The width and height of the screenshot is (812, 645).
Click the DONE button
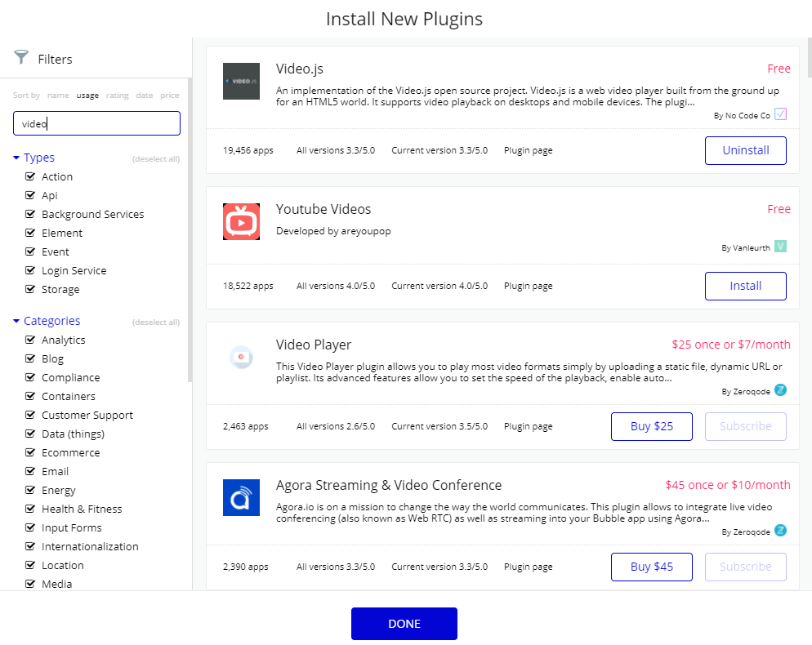click(404, 624)
